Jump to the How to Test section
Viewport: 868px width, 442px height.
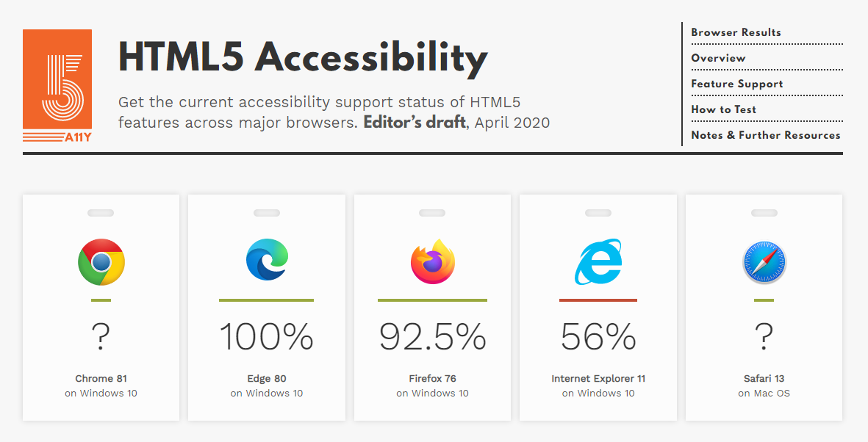(723, 109)
